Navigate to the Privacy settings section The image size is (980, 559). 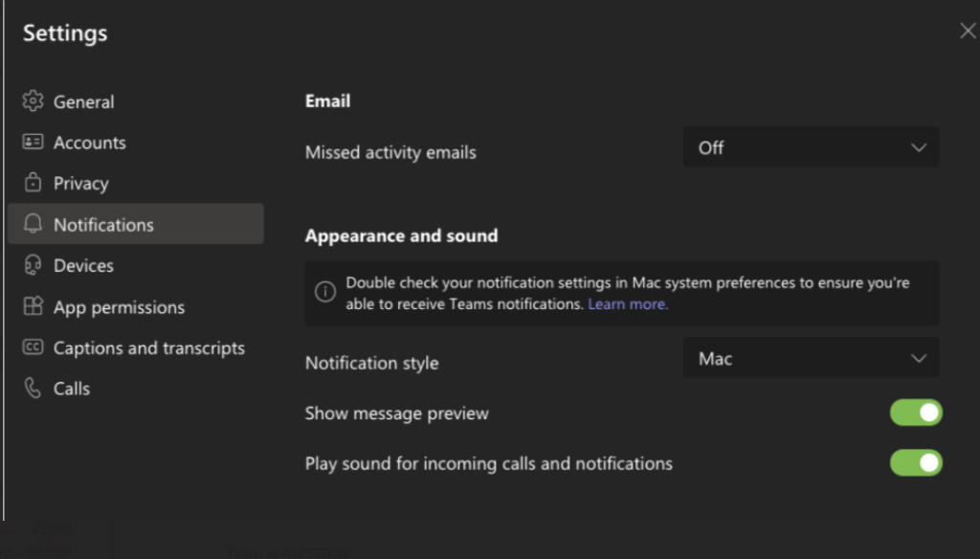pos(81,183)
